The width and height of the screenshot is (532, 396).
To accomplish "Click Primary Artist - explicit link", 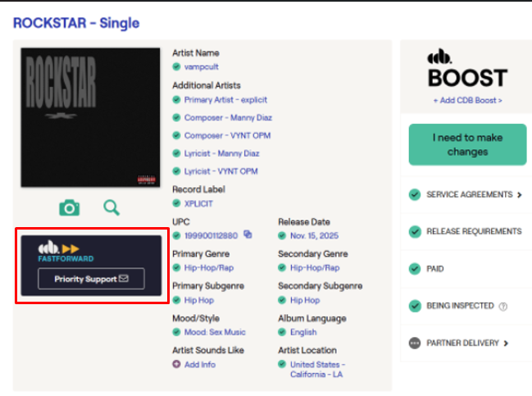I will [225, 100].
